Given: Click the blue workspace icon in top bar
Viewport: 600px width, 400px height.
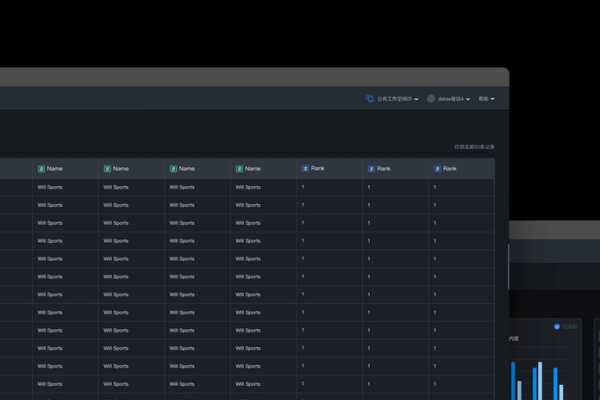Looking at the screenshot, I should tap(370, 99).
